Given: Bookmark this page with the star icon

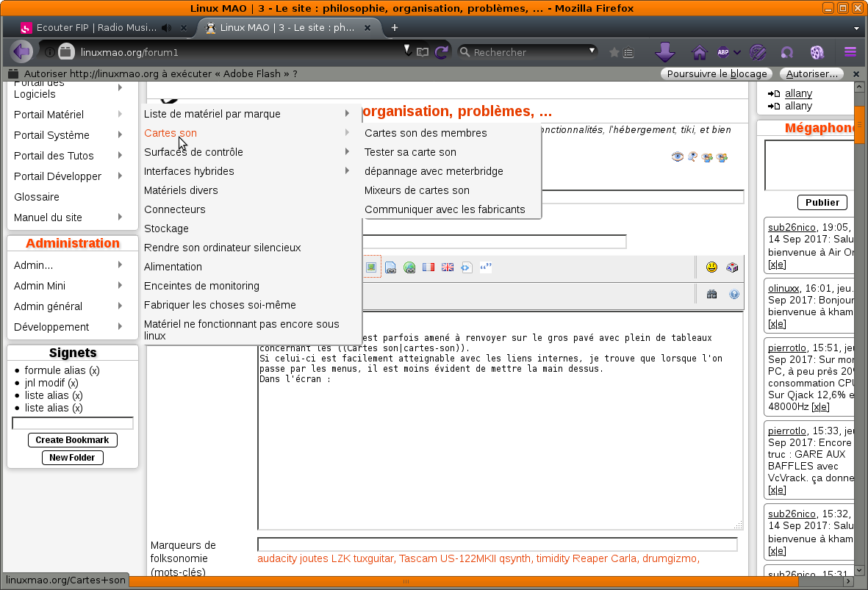Looking at the screenshot, I should point(614,53).
